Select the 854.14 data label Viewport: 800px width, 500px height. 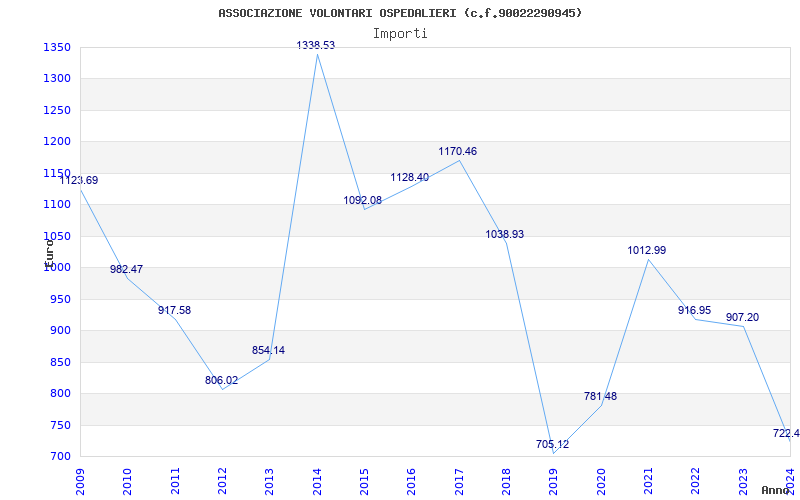tap(268, 351)
